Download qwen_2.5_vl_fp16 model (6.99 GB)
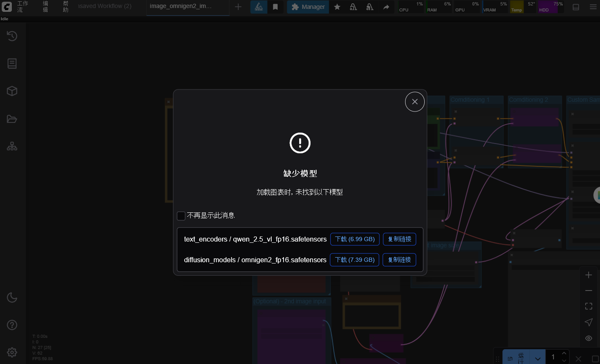The height and width of the screenshot is (364, 600). (x=355, y=239)
